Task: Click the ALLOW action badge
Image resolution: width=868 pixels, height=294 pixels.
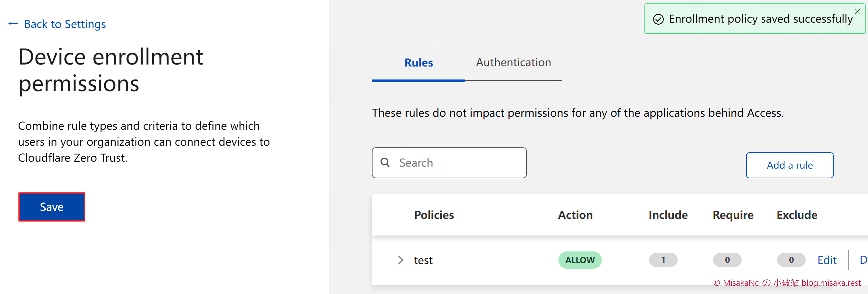Action: [579, 260]
